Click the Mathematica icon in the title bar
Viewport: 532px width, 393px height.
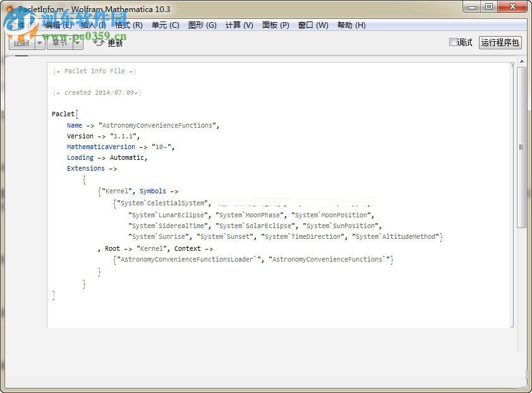(9, 9)
